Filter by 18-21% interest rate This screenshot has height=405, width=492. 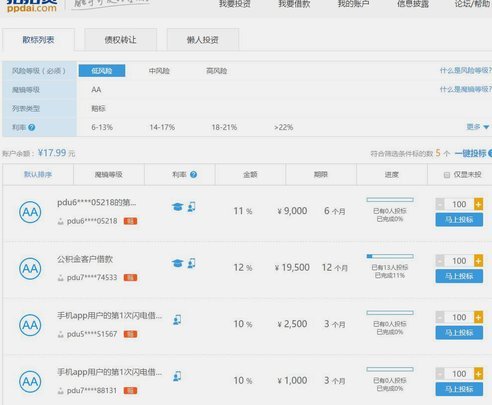click(224, 127)
